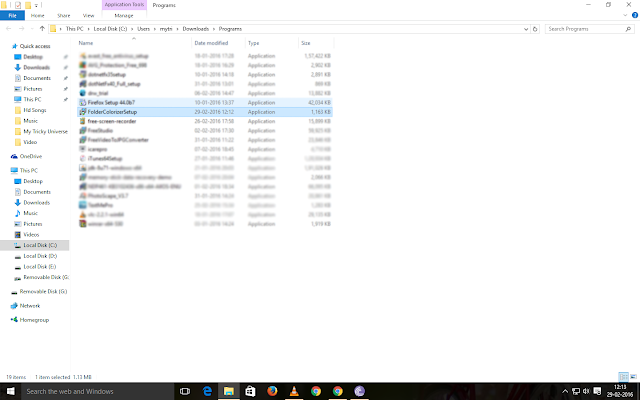
Task: Expand the ribbon using the chevron
Action: (x=625, y=16)
